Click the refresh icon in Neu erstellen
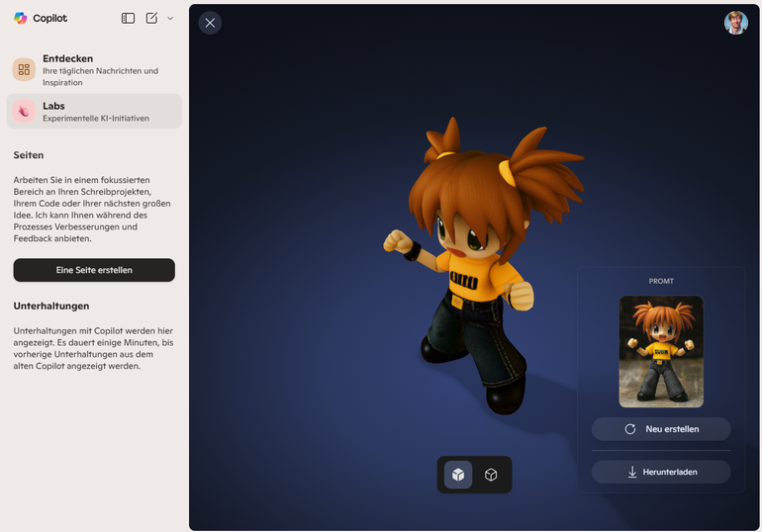 (x=630, y=429)
